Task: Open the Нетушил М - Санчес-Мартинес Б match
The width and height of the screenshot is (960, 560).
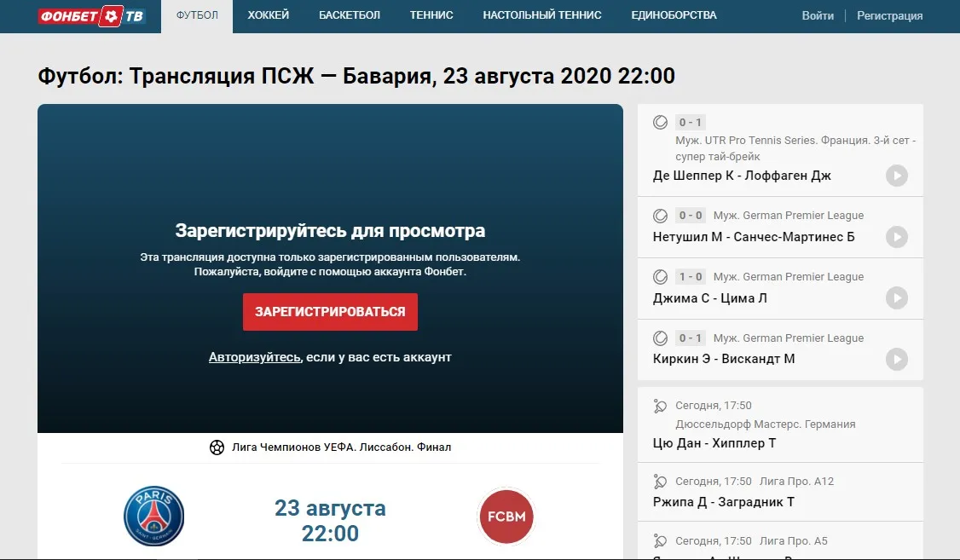Action: click(754, 237)
